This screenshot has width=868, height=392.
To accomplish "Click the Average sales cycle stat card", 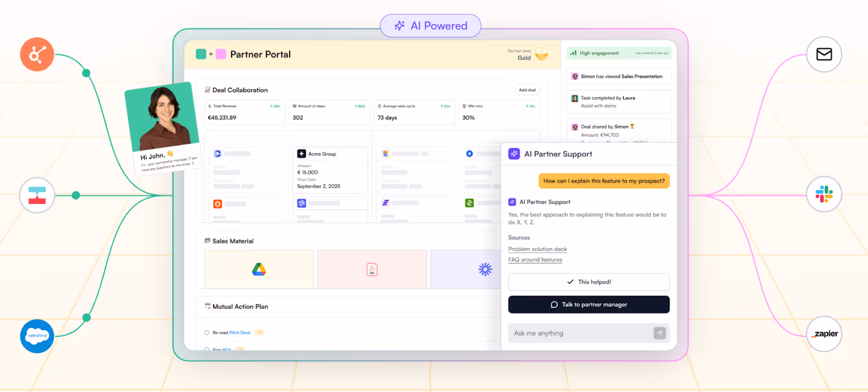I will click(414, 112).
